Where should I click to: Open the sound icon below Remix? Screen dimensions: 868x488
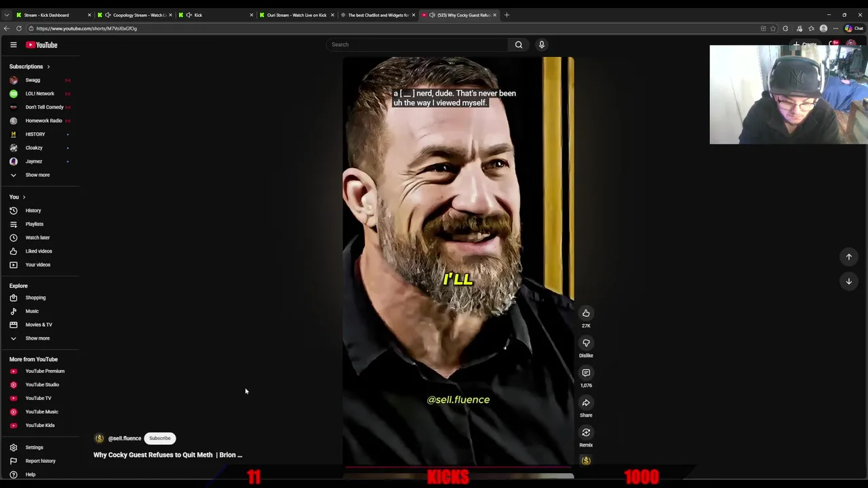pos(586,461)
